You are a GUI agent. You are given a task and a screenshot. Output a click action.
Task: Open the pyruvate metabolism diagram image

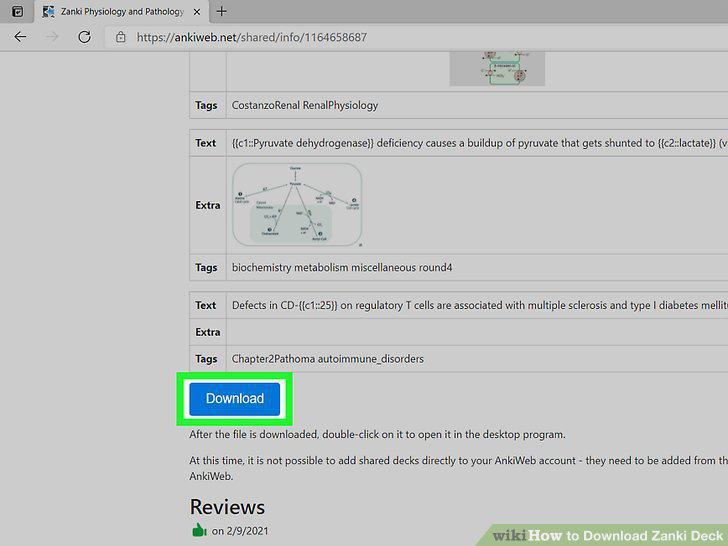pyautogui.click(x=297, y=204)
